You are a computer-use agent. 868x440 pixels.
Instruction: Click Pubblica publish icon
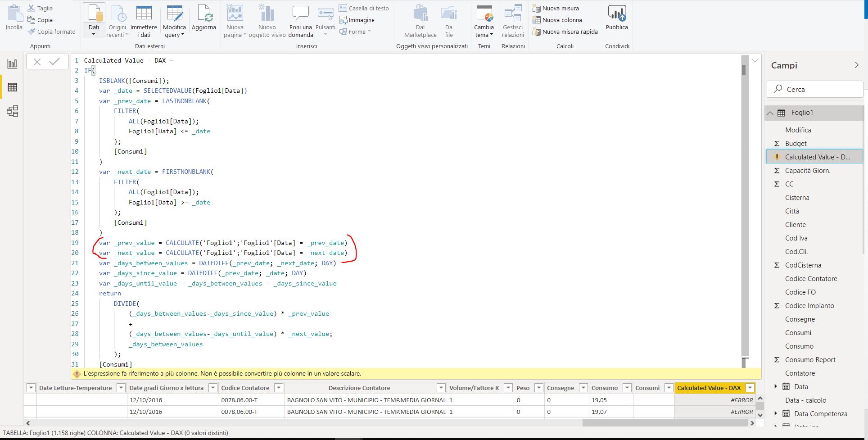[x=617, y=13]
